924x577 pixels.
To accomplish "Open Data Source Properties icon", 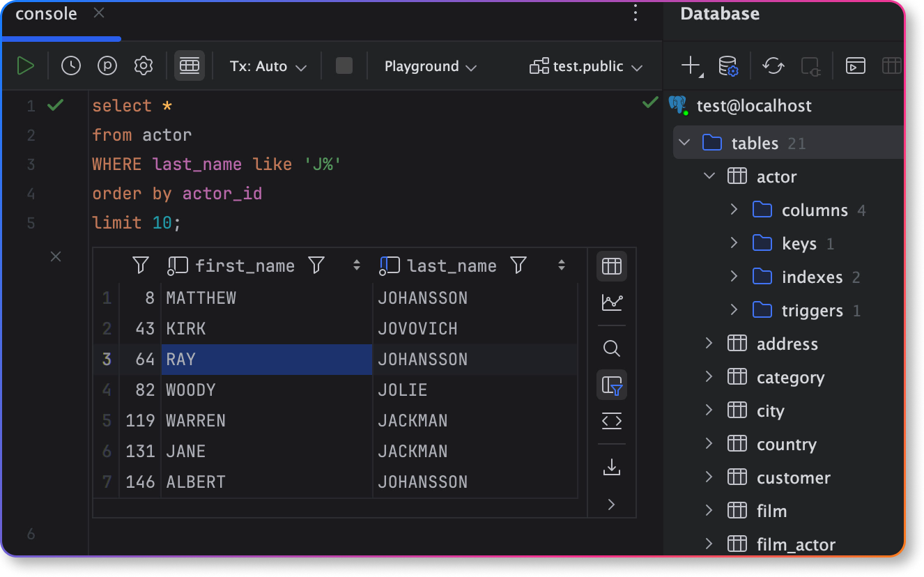I will [728, 66].
